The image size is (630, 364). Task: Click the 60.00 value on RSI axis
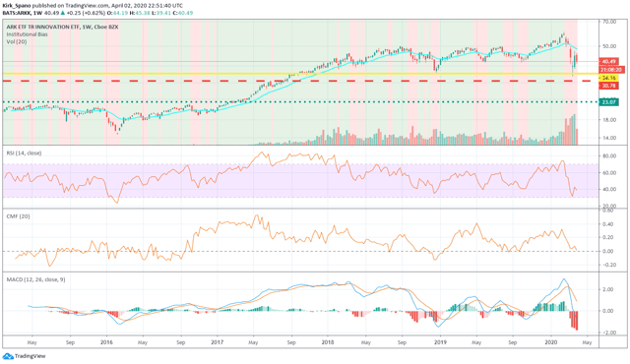pos(609,173)
